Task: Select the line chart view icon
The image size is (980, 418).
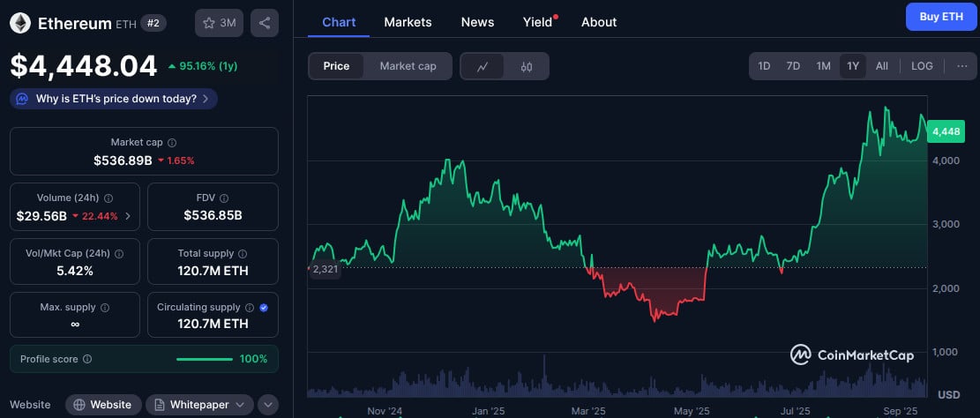Action: (483, 66)
